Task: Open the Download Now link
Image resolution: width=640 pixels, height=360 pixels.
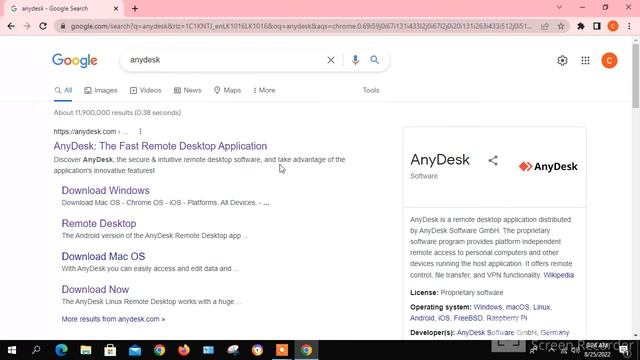Action: pyautogui.click(x=95, y=289)
